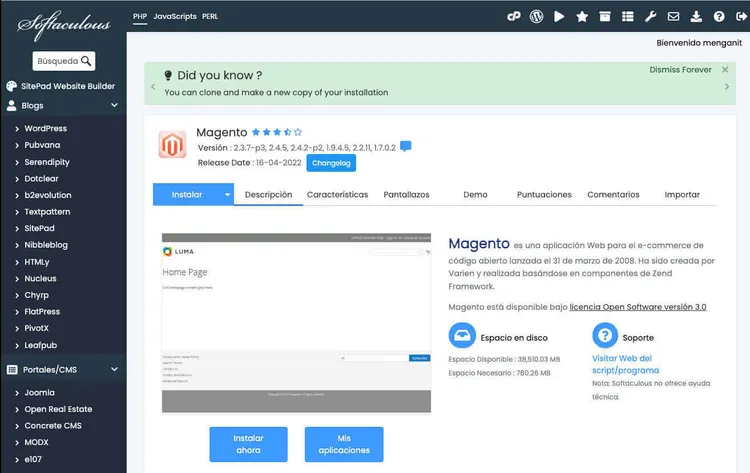Screen dimensions: 750x473
Task: Show all installations list icon
Action: pos(628,17)
